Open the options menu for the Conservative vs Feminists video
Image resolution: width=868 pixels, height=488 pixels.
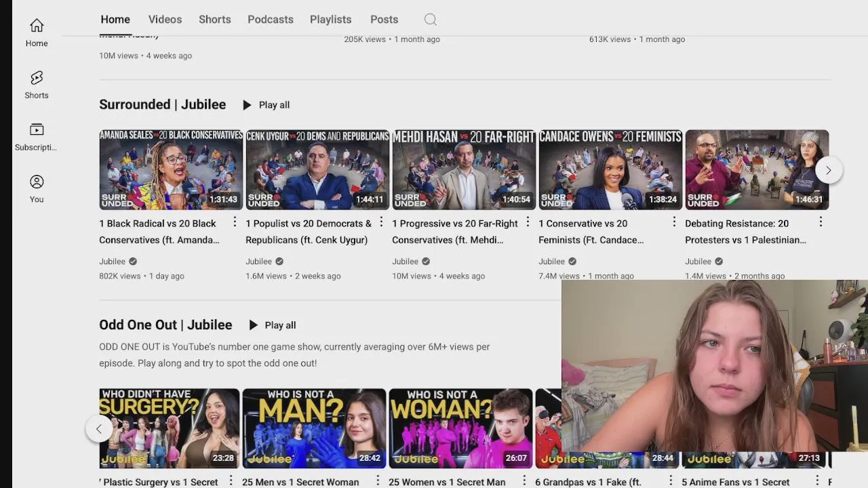click(674, 222)
